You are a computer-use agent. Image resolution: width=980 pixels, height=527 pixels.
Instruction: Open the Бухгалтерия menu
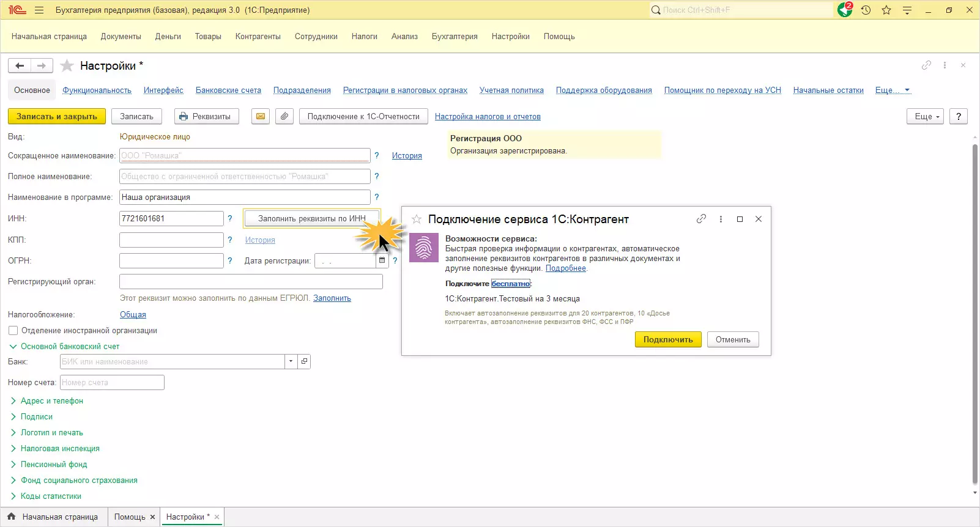[454, 37]
